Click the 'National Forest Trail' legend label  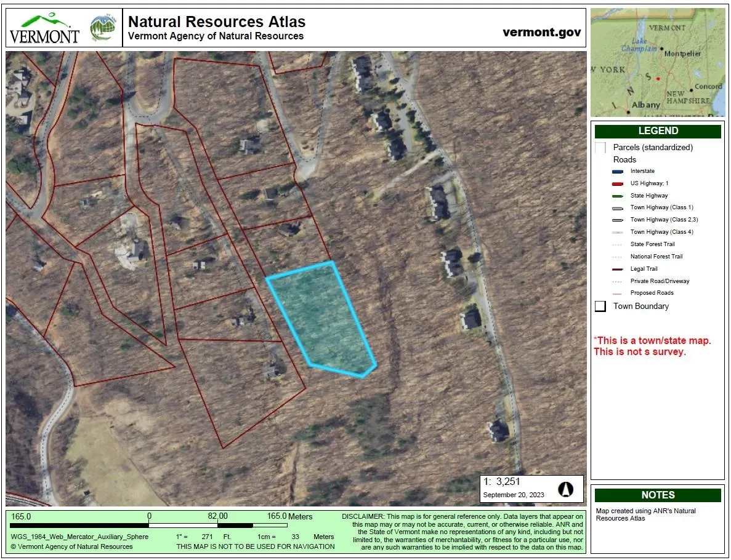point(656,257)
